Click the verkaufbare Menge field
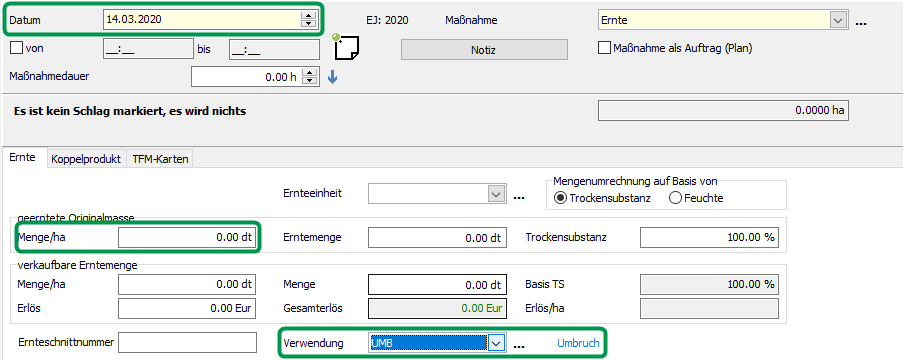This screenshot has width=903, height=360. tap(437, 285)
